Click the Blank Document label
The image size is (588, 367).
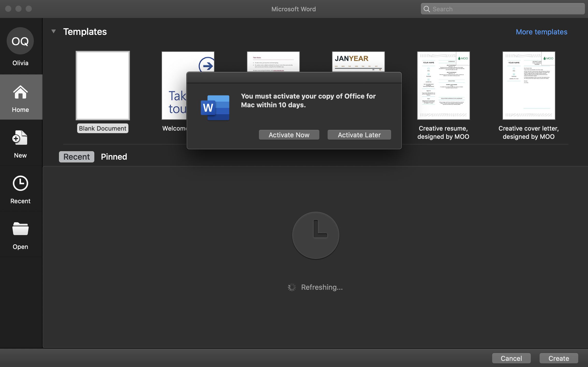click(103, 128)
